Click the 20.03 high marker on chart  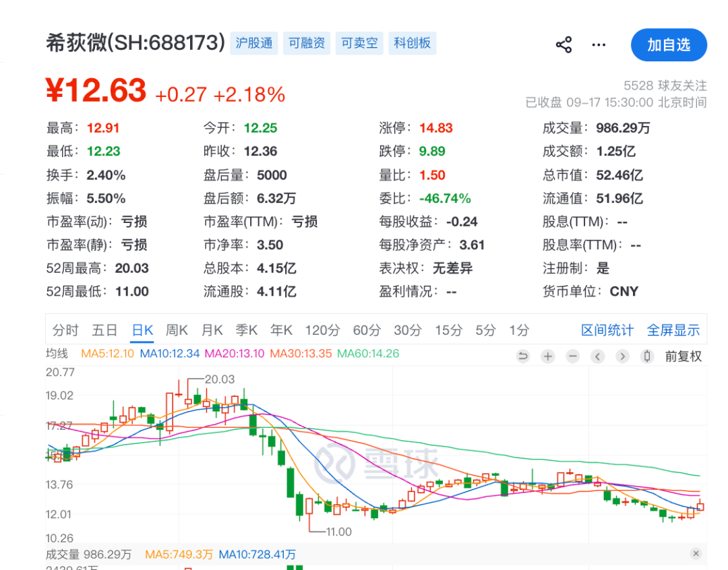pos(220,379)
